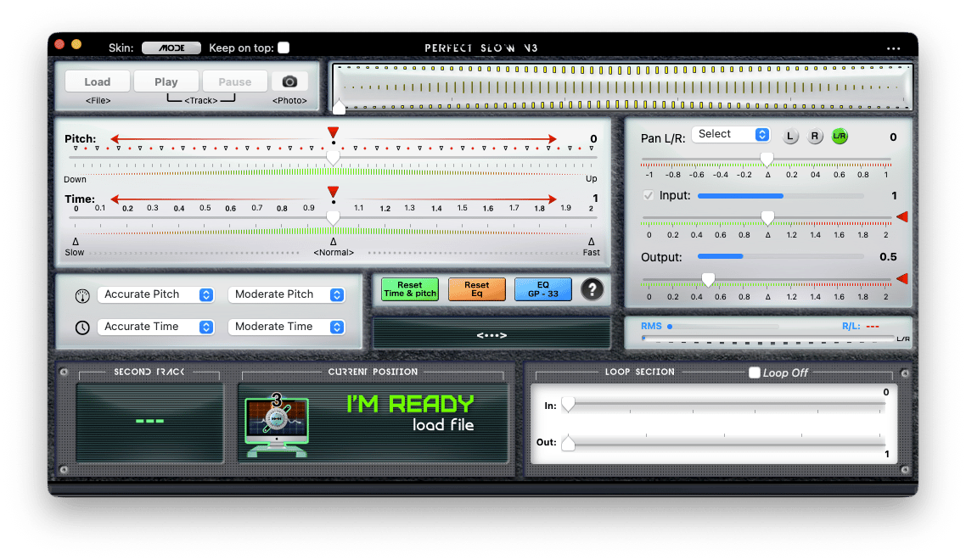Viewport: 966px width, 560px height.
Task: Toggle the Keep on top checkbox
Action: coord(284,48)
